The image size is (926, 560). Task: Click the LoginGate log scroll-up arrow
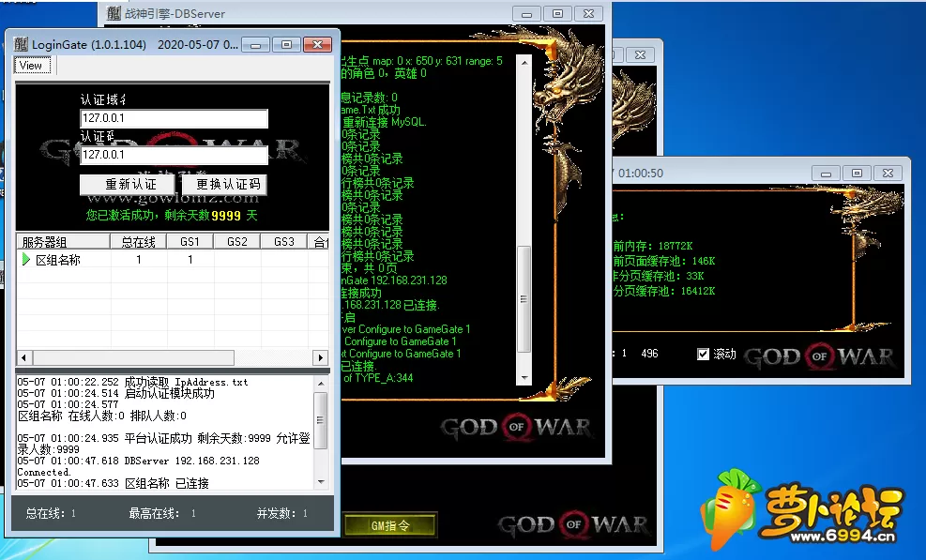pos(321,384)
